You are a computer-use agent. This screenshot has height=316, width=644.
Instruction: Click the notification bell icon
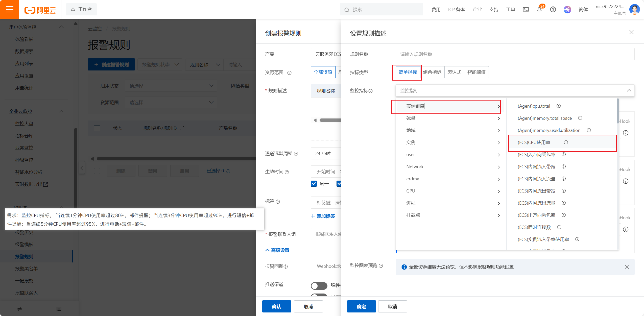coord(539,10)
